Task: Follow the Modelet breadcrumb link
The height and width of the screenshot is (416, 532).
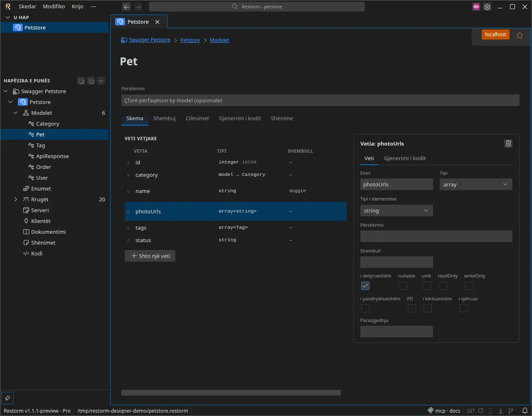Action: 219,40
